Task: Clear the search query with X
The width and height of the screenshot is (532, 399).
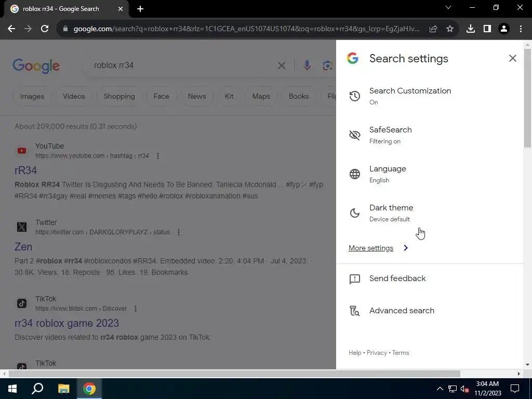Action: click(282, 65)
